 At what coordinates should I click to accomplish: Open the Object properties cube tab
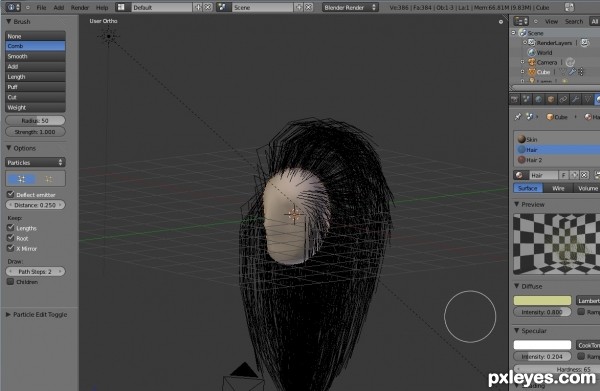(x=551, y=99)
